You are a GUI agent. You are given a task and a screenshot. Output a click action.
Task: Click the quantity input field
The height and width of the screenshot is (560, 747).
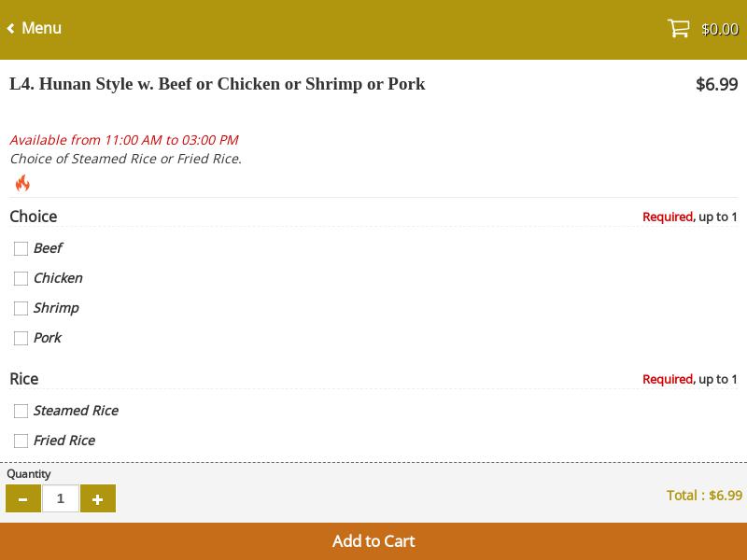(x=61, y=498)
